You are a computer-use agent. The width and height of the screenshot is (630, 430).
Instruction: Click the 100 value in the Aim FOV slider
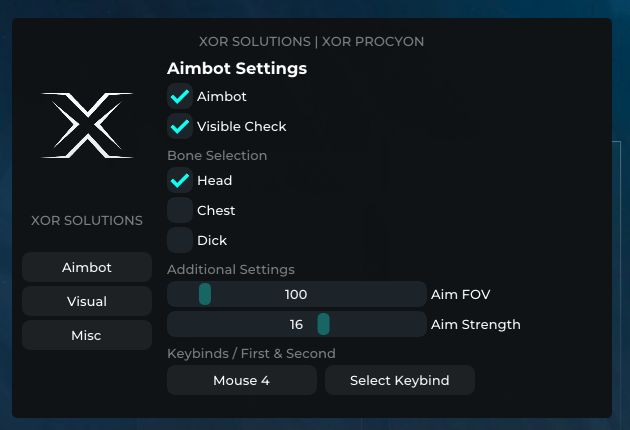point(296,294)
